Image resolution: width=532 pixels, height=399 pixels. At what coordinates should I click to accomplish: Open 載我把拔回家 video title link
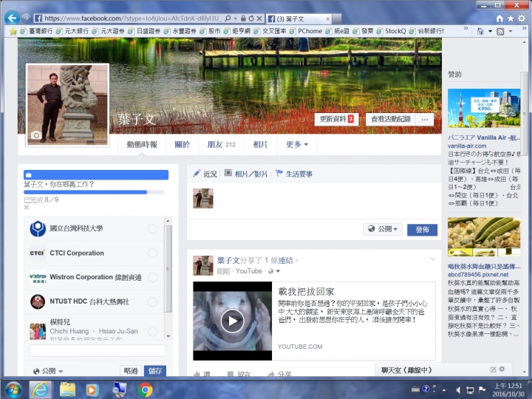coord(306,291)
